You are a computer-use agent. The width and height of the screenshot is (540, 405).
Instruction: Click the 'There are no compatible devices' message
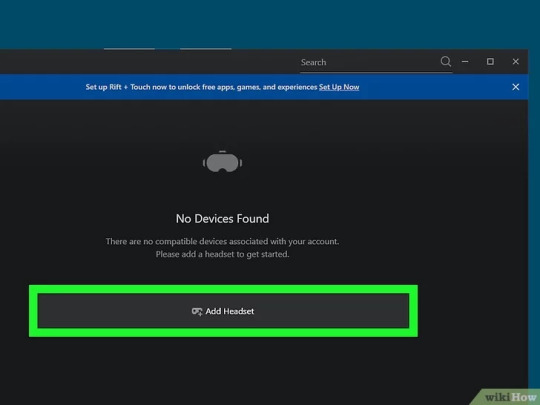point(222,241)
